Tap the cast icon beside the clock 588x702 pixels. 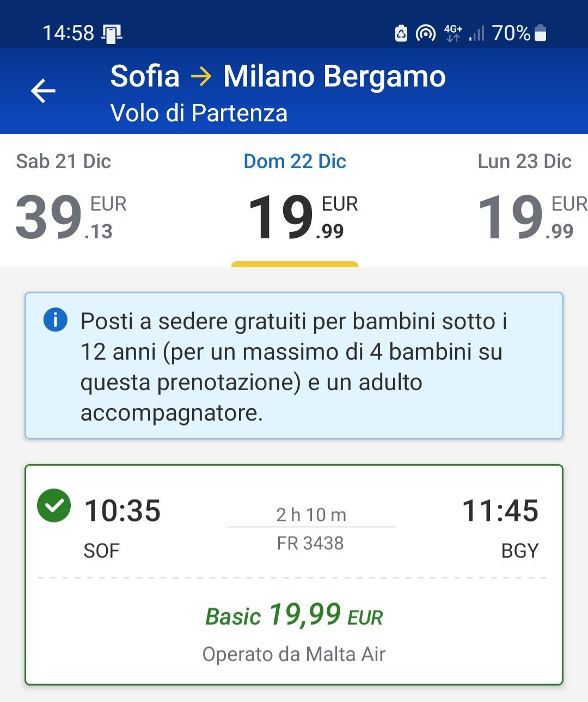(x=112, y=34)
